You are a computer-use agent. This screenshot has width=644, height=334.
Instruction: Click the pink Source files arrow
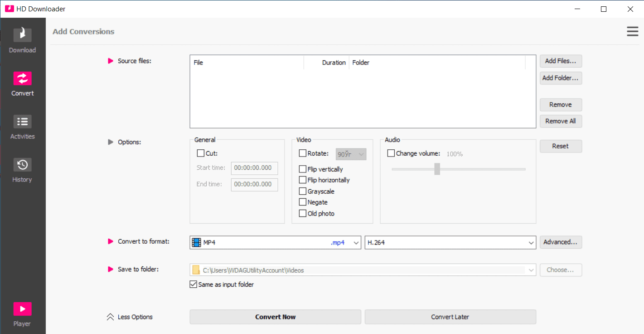[x=111, y=61]
